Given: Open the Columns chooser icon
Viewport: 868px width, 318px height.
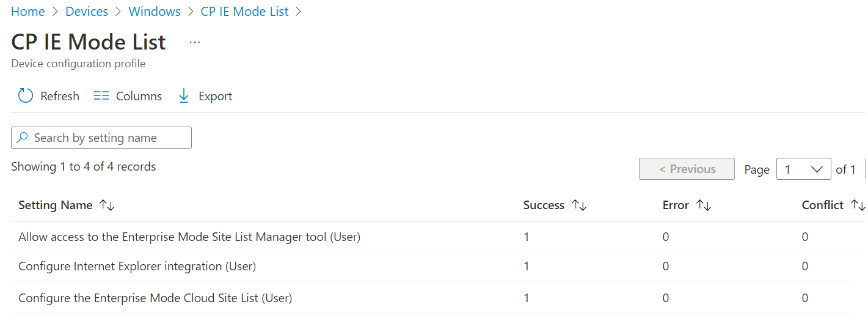Looking at the screenshot, I should (101, 96).
